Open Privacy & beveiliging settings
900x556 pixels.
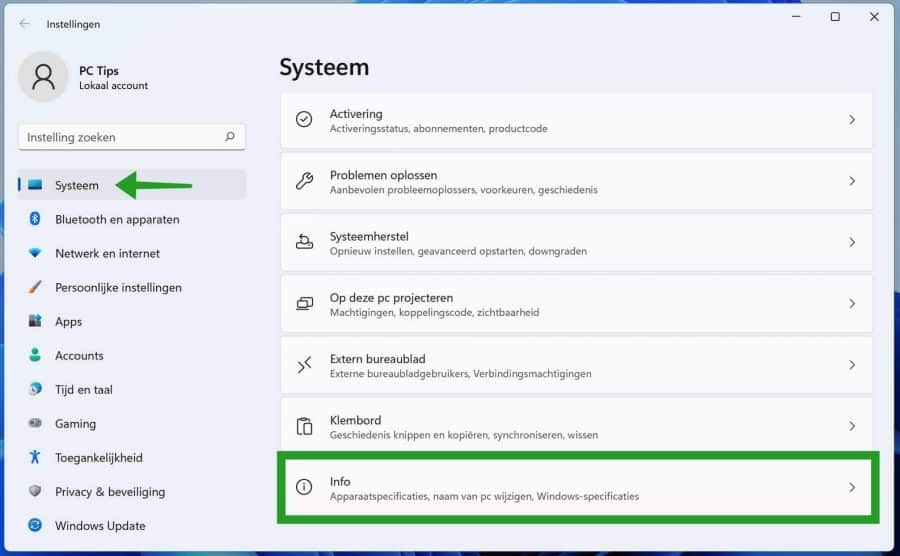pyautogui.click(x=131, y=491)
